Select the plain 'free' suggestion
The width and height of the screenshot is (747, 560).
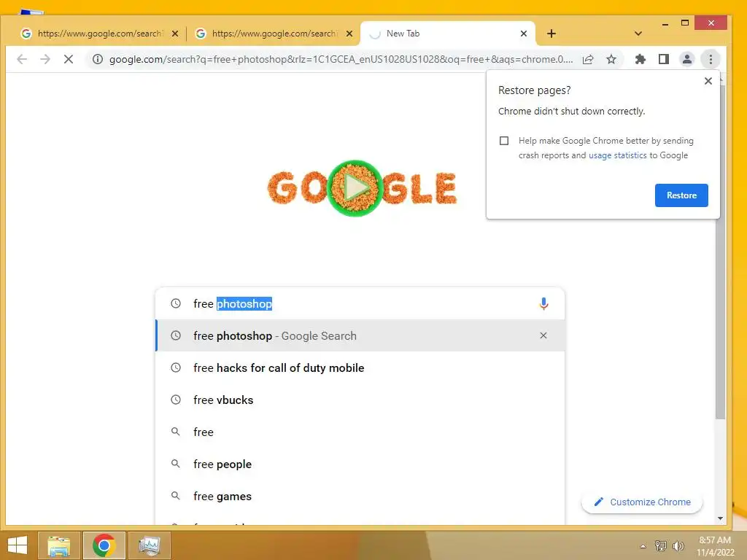[360, 432]
